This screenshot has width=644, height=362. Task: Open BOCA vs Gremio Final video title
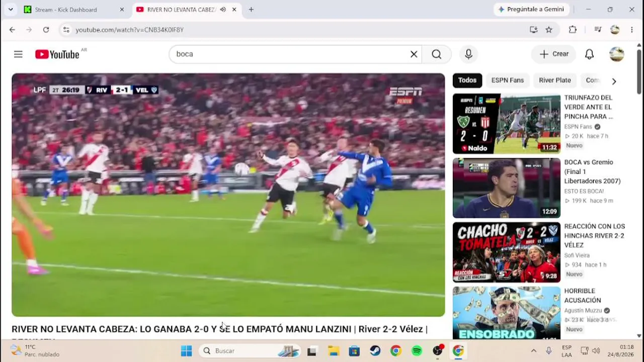[x=592, y=171]
